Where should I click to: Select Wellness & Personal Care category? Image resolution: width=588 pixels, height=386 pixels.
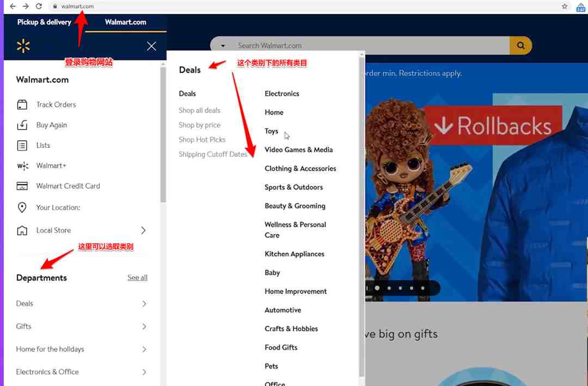(x=296, y=230)
